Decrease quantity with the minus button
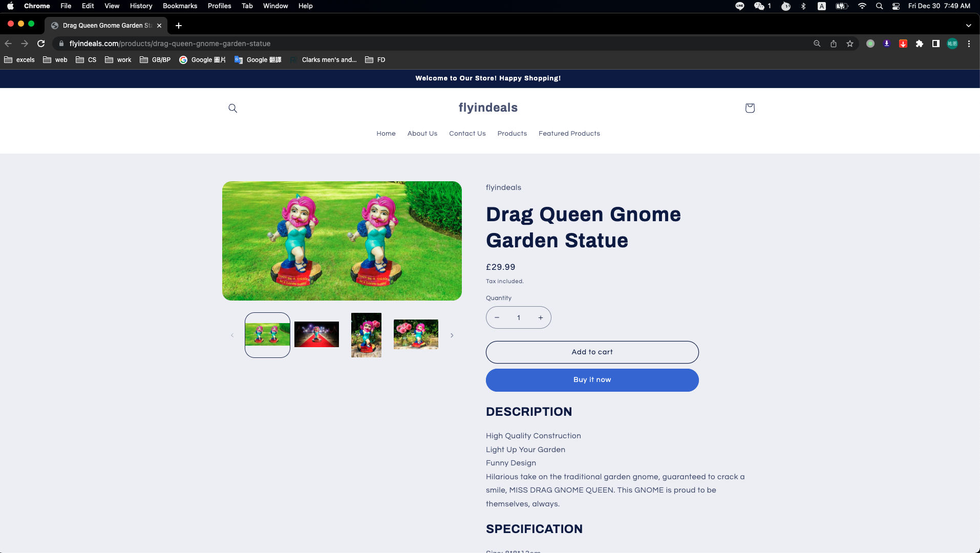 pyautogui.click(x=497, y=317)
